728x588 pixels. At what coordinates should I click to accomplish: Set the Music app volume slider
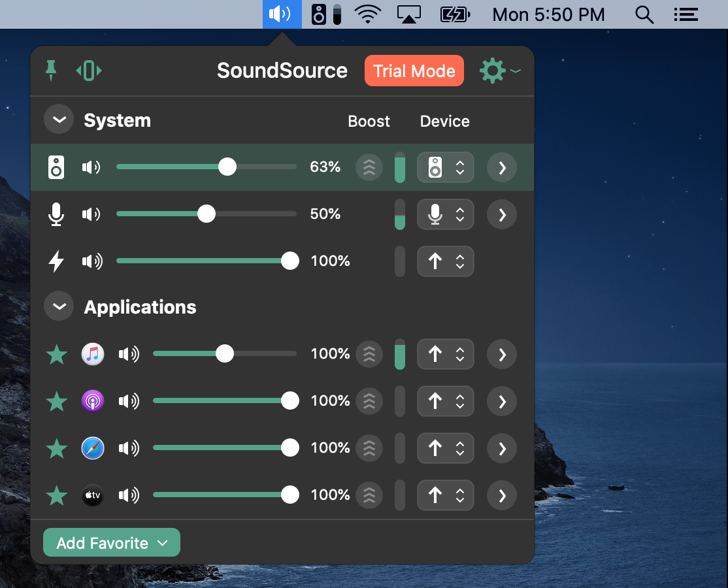(225, 353)
